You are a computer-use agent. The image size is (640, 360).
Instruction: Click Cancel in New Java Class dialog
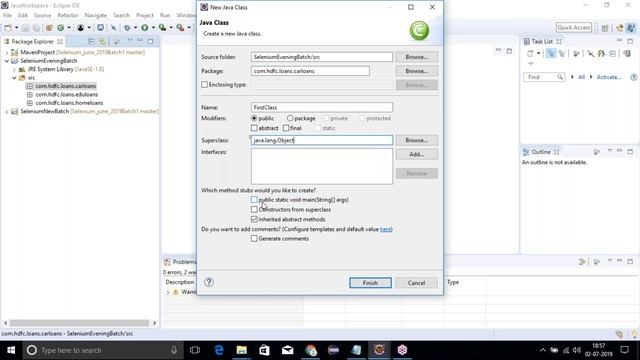coord(416,283)
